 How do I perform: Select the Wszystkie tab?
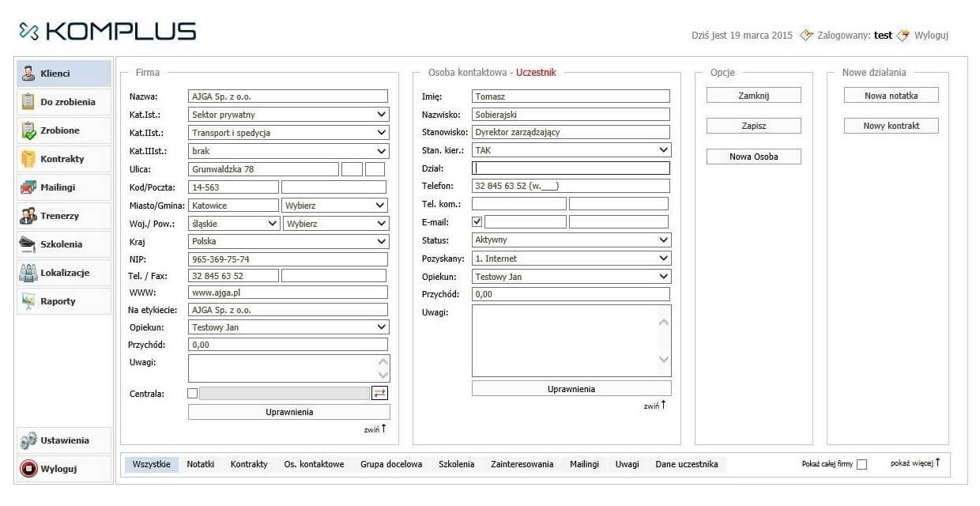[x=152, y=465]
